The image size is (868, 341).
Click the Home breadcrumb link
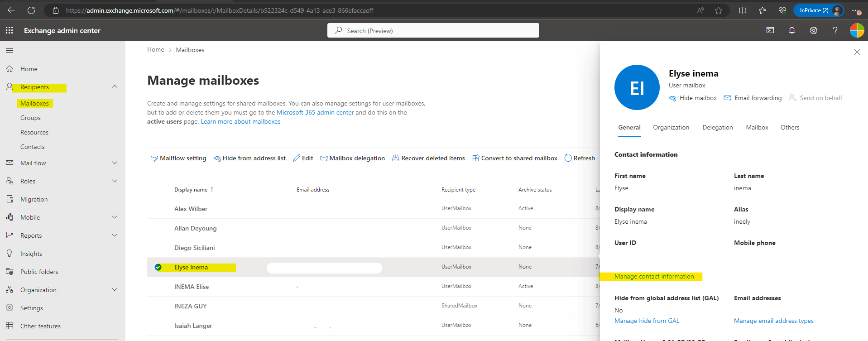click(155, 49)
